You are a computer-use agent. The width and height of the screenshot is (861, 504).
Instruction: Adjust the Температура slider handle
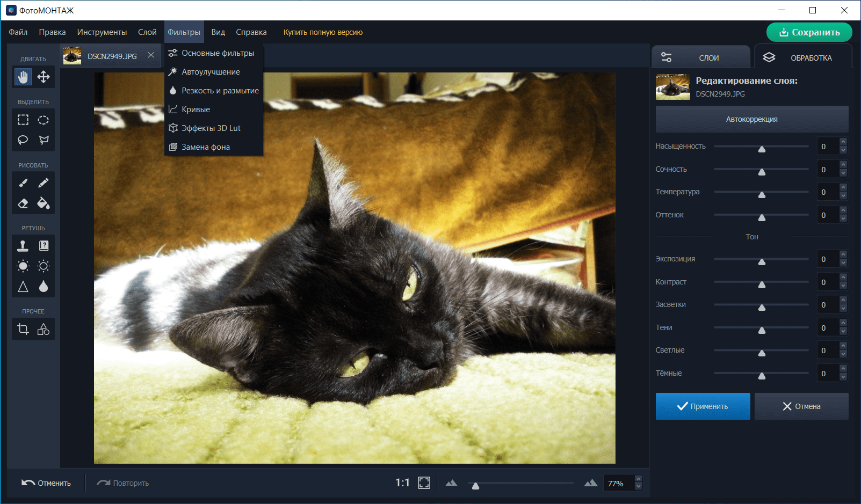pos(762,194)
